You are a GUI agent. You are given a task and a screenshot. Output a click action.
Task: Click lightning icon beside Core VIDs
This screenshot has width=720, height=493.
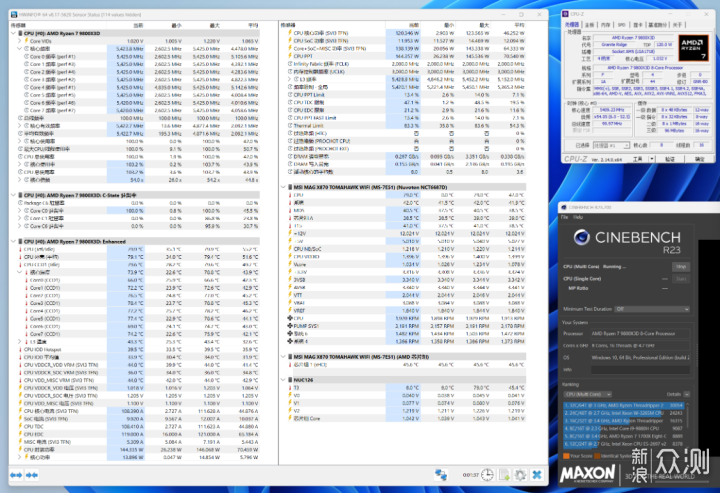[x=26, y=41]
